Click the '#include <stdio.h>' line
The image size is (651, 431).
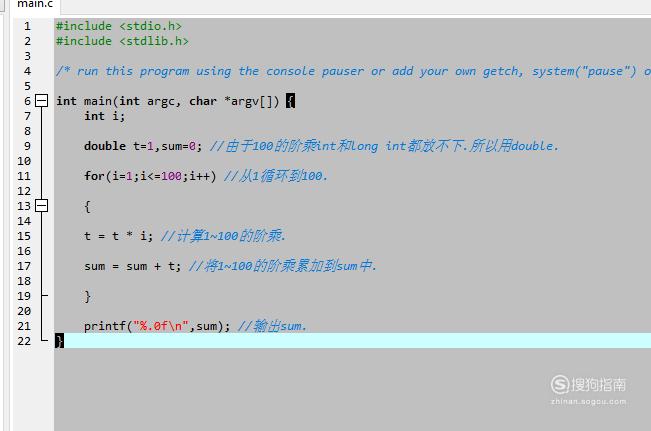pos(119,26)
